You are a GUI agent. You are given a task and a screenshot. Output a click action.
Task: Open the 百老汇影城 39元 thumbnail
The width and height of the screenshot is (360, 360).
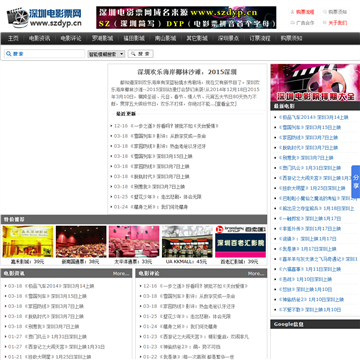tap(240, 245)
